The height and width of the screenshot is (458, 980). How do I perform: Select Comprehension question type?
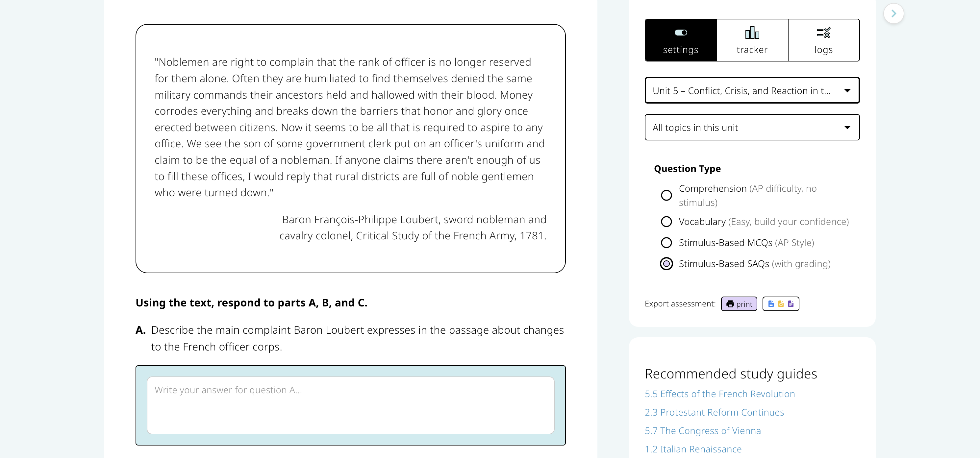pos(666,195)
